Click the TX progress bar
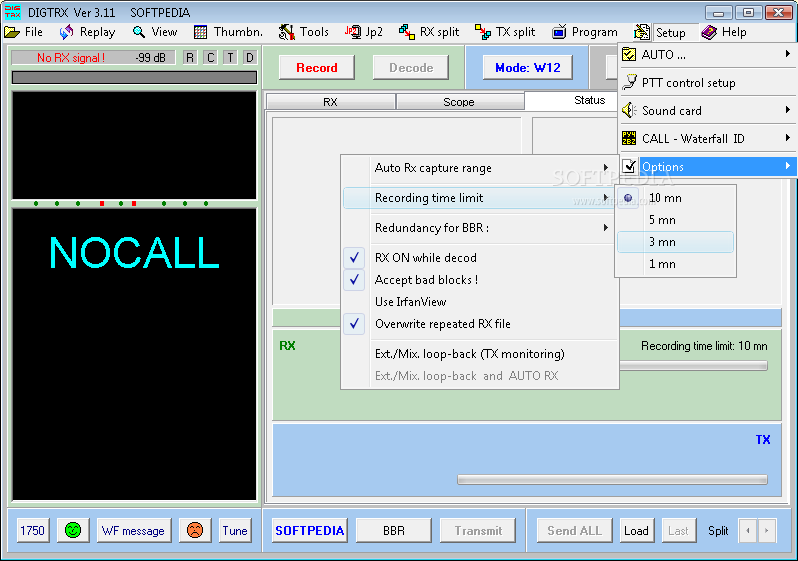 pyautogui.click(x=612, y=480)
